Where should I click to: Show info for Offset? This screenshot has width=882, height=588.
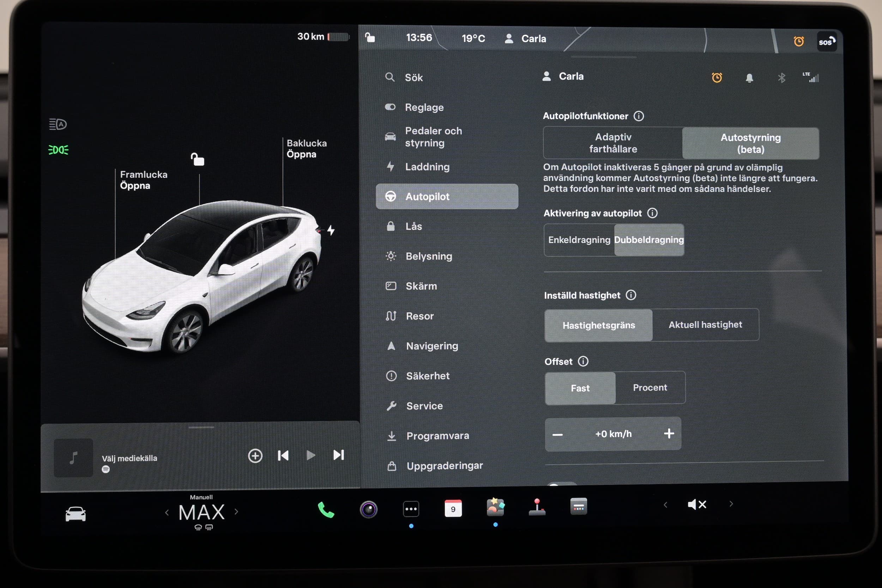(x=583, y=361)
